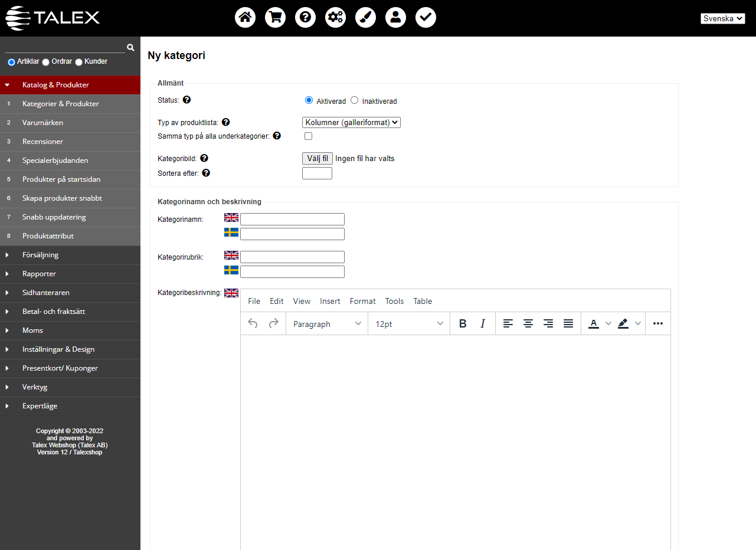Viewport: 756px width, 550px height.
Task: Go to Kategorier & Produkter
Action: tap(70, 104)
